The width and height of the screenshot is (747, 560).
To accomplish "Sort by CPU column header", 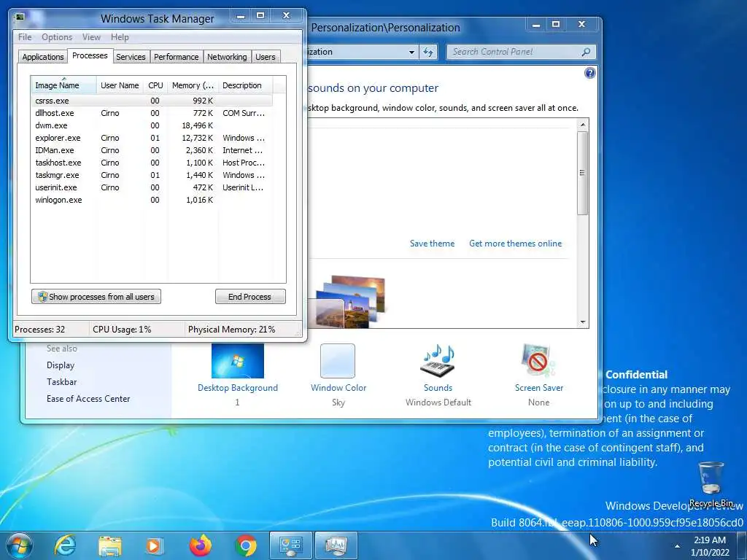I will pyautogui.click(x=155, y=85).
